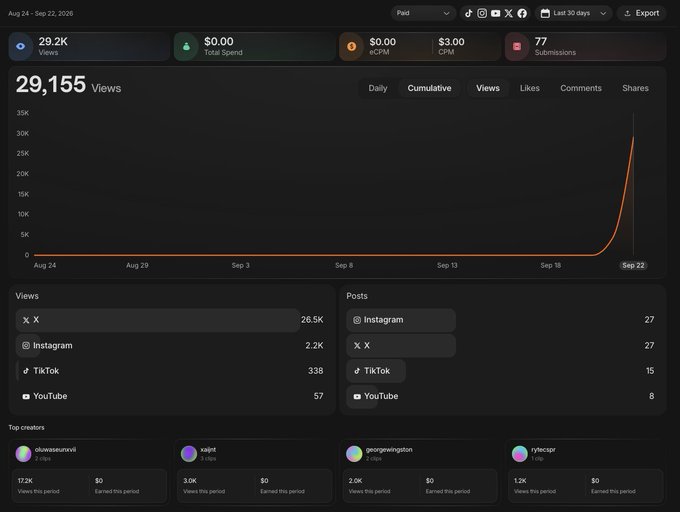680x512 pixels.
Task: Click X logo in Posts panel
Action: point(357,346)
